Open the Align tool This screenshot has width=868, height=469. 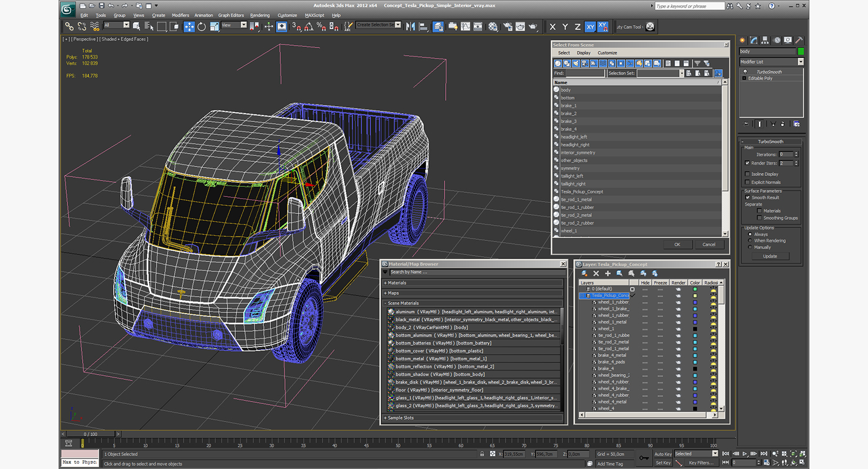point(423,26)
